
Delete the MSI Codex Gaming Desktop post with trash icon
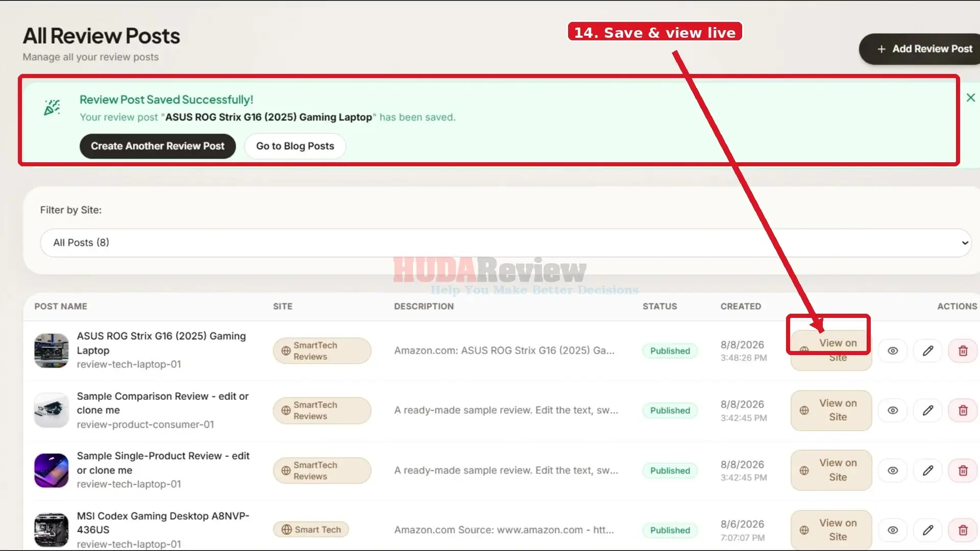point(963,530)
